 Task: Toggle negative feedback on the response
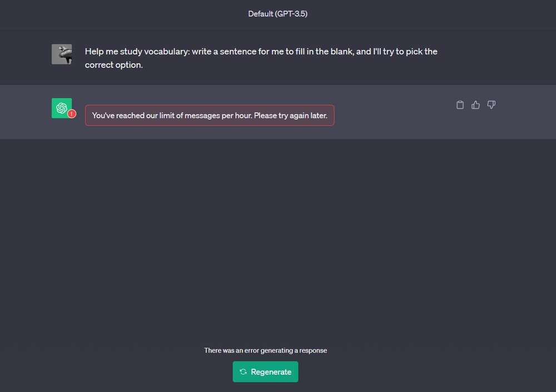tap(491, 105)
